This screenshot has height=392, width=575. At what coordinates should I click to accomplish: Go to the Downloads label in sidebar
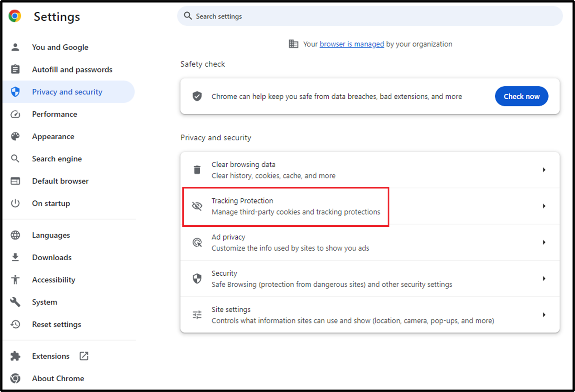pos(52,257)
